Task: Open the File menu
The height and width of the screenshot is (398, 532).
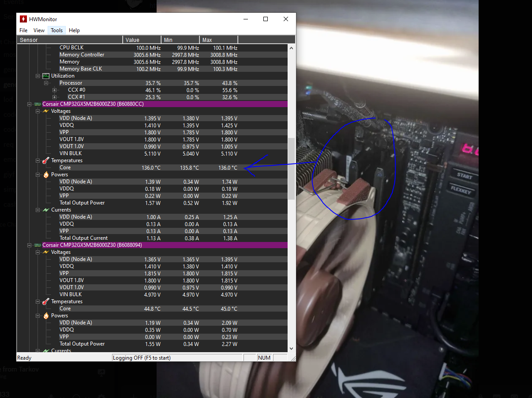Action: (23, 30)
